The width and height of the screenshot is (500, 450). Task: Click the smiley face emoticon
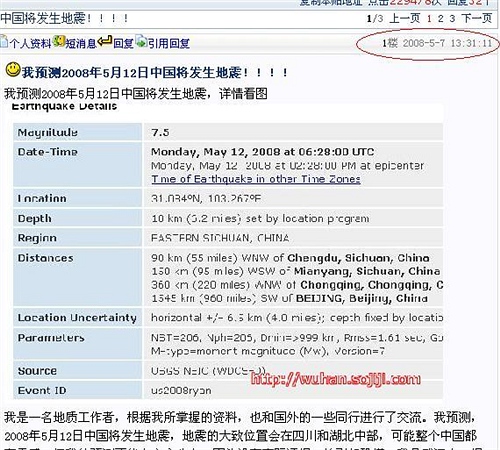(13, 69)
